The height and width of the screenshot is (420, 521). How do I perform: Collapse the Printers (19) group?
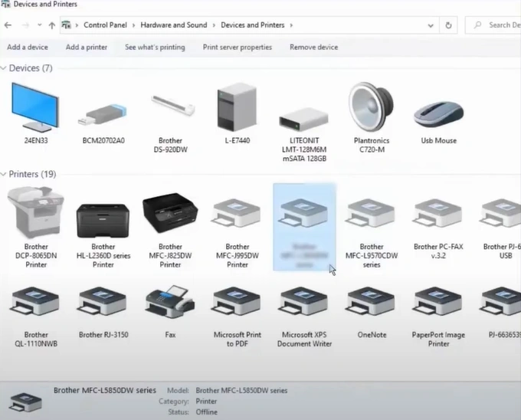pyautogui.click(x=5, y=175)
